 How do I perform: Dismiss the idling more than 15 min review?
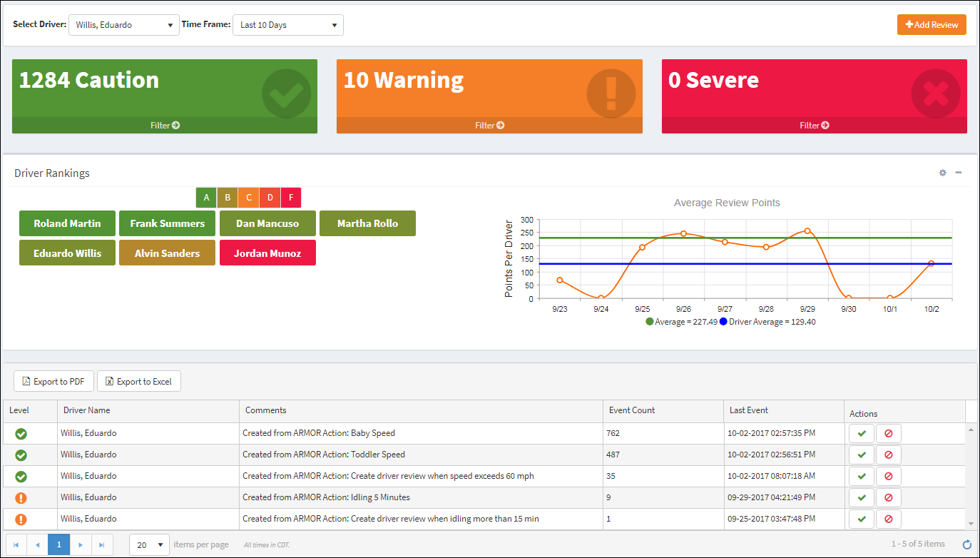pyautogui.click(x=889, y=519)
